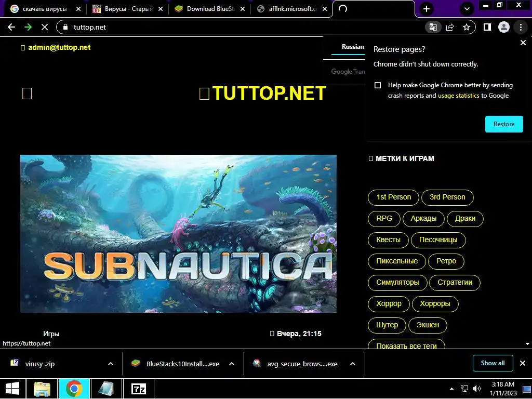Open the avg_secure_brows exe download
This screenshot has height=399, width=532.
click(x=302, y=364)
